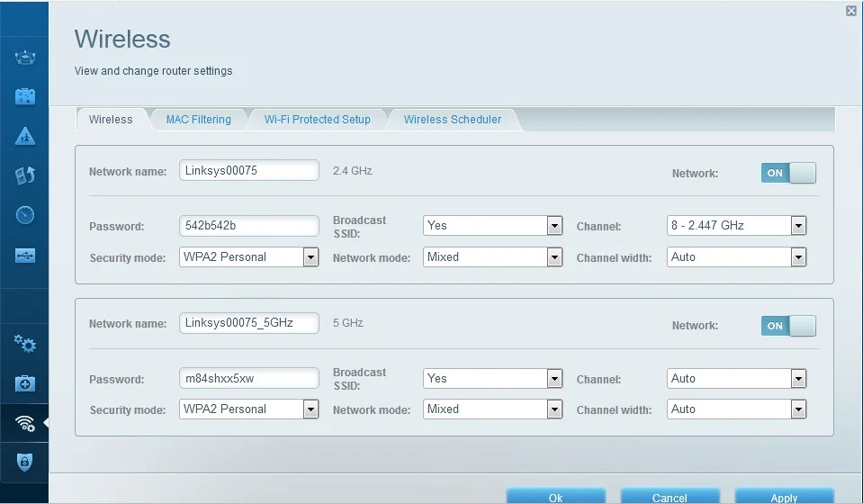Click the 2.4 GHz band label

pyautogui.click(x=352, y=171)
